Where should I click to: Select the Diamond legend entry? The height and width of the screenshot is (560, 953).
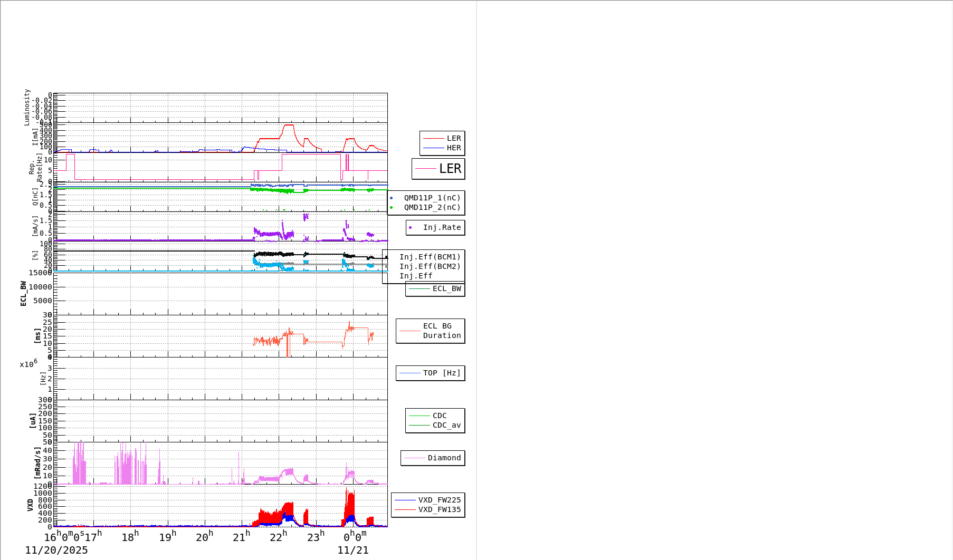click(444, 458)
